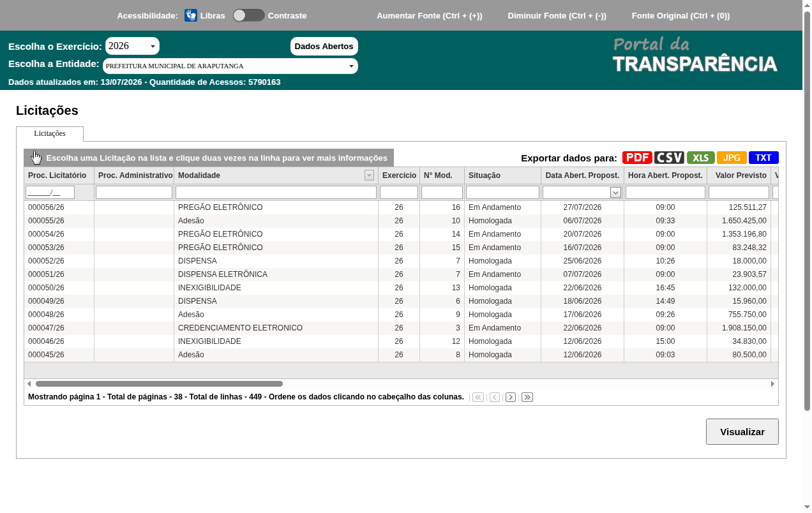Sort by Proc. Administrativo column header

click(x=134, y=175)
